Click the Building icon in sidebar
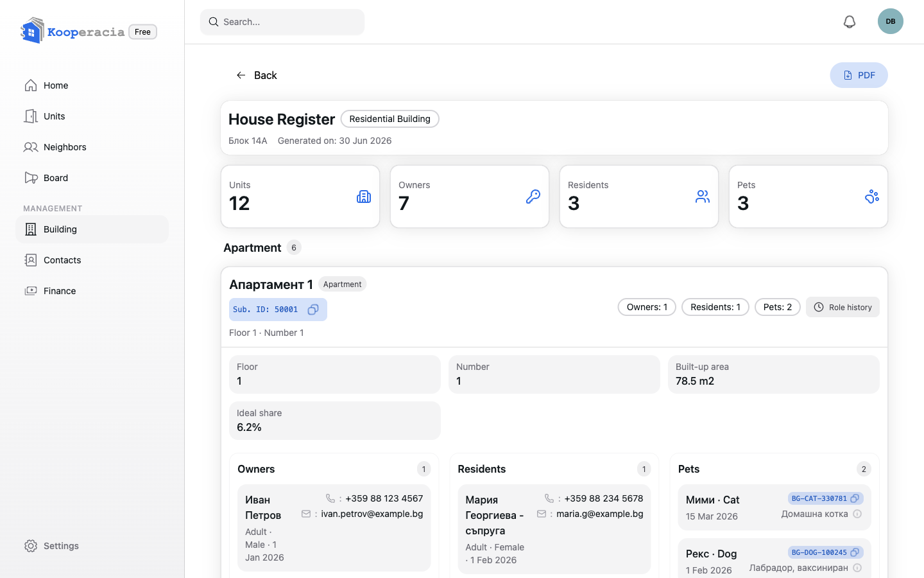924x578 pixels. [x=31, y=229]
